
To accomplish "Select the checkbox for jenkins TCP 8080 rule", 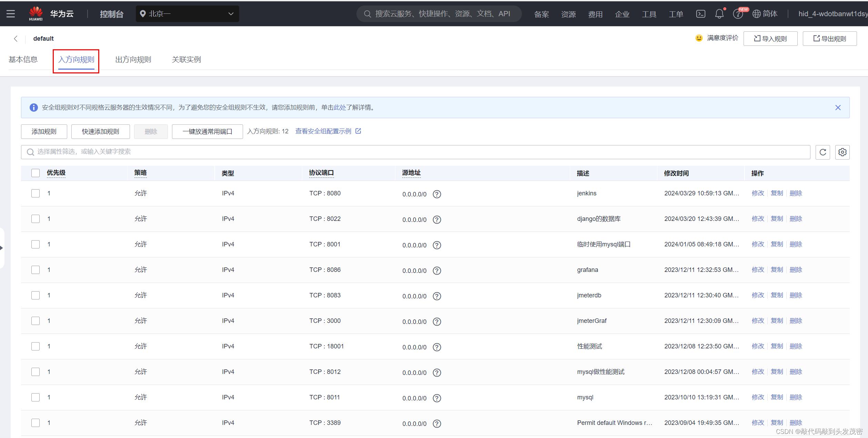I will (34, 193).
